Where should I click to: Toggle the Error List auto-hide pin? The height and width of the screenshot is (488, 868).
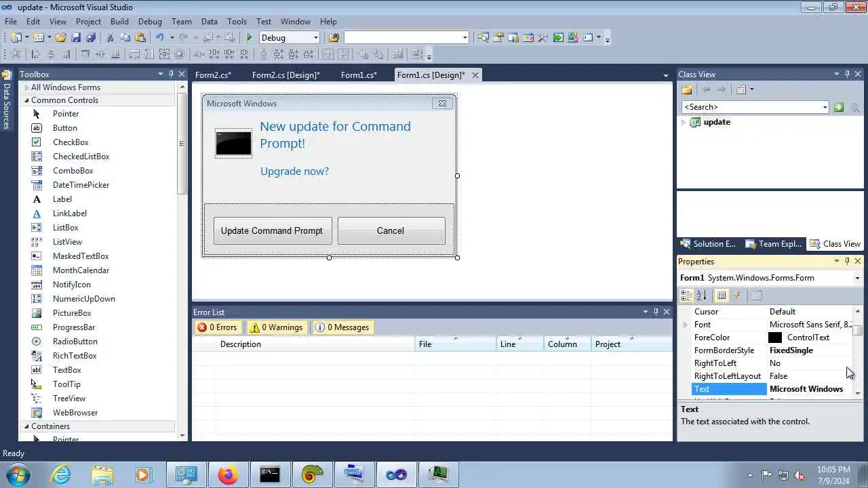pos(656,312)
